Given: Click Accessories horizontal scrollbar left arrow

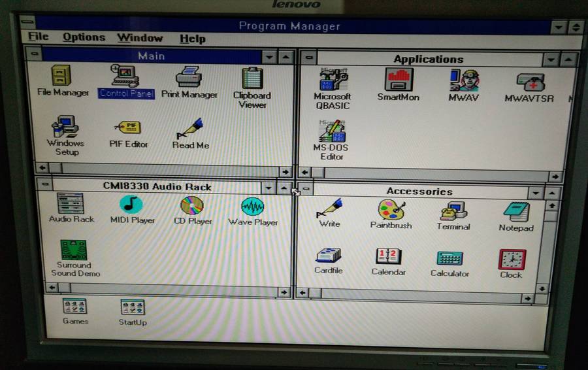Looking at the screenshot, I should coord(302,293).
